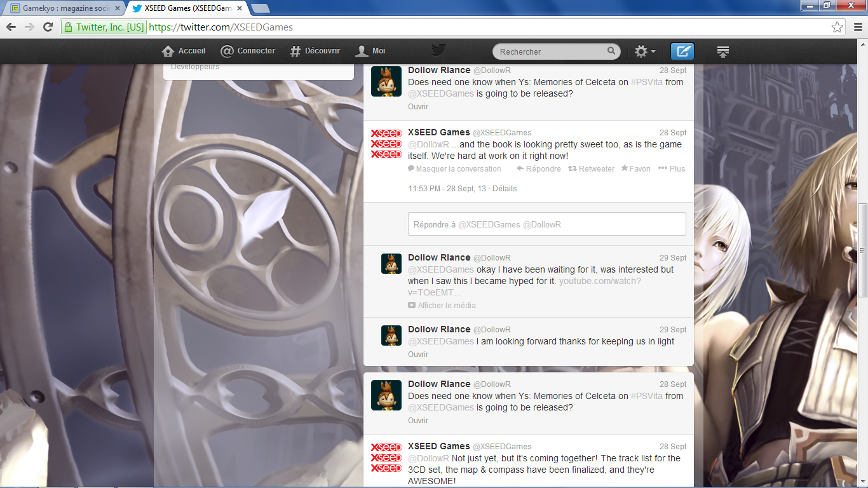Image resolution: width=868 pixels, height=488 pixels.
Task: Expand Afficher le média
Action: tap(442, 306)
